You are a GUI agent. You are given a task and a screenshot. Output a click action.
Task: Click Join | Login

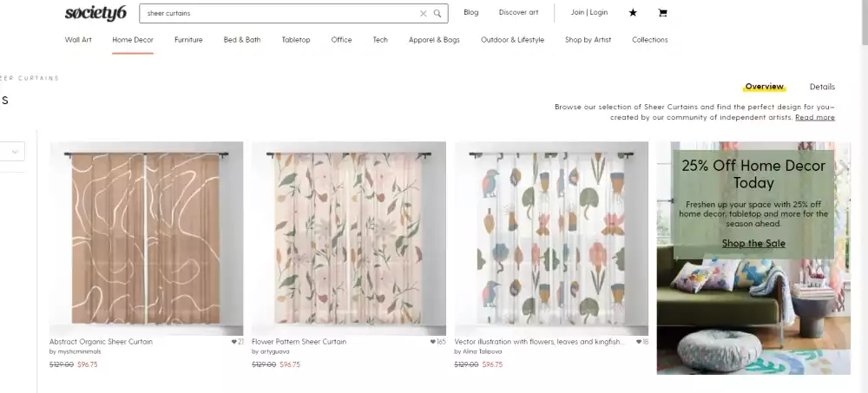click(x=589, y=12)
